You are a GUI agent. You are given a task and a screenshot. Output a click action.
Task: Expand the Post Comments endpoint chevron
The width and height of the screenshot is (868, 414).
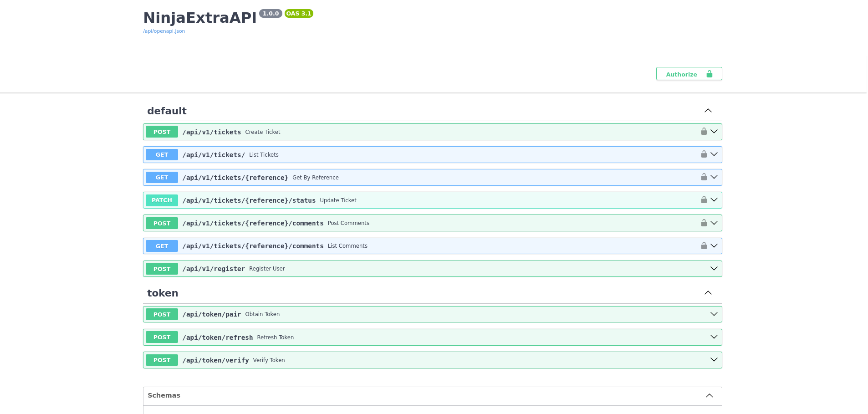(714, 223)
